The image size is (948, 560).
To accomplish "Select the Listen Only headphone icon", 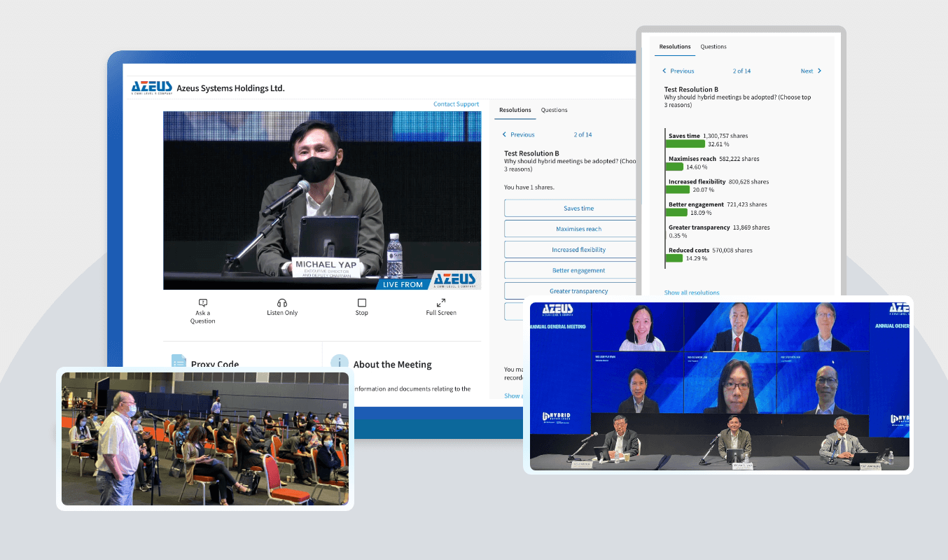I will coord(282,303).
